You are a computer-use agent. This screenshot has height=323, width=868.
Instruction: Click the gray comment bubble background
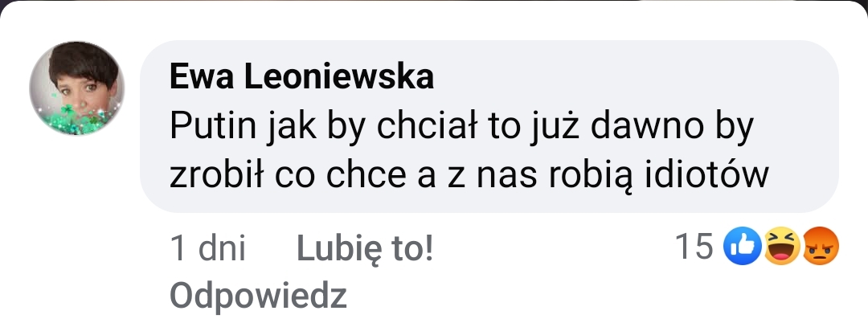(x=489, y=127)
